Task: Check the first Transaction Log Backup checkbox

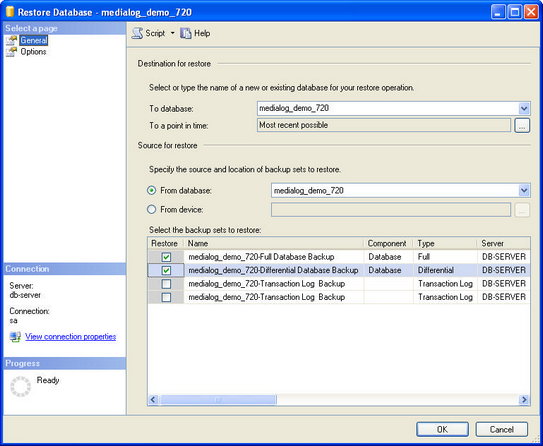Action: pyautogui.click(x=166, y=284)
